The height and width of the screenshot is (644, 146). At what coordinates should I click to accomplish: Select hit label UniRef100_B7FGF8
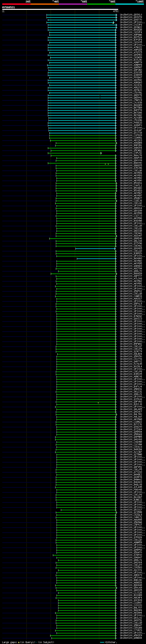pos(131,40)
